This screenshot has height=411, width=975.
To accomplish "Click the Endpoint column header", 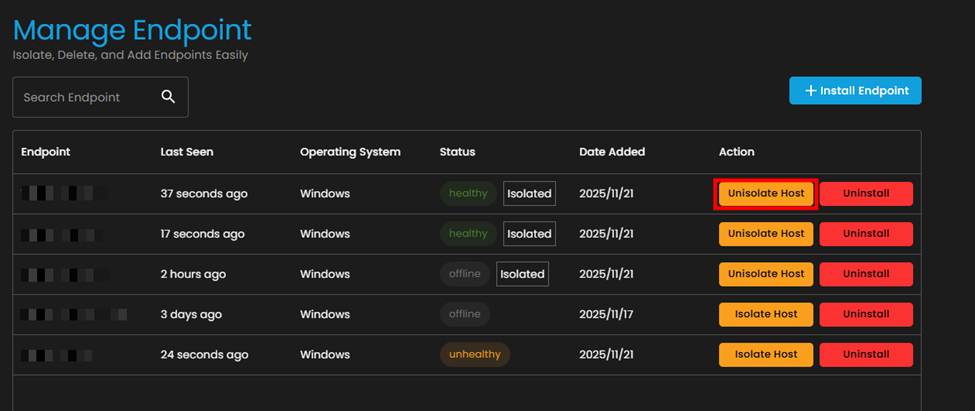I will point(46,152).
